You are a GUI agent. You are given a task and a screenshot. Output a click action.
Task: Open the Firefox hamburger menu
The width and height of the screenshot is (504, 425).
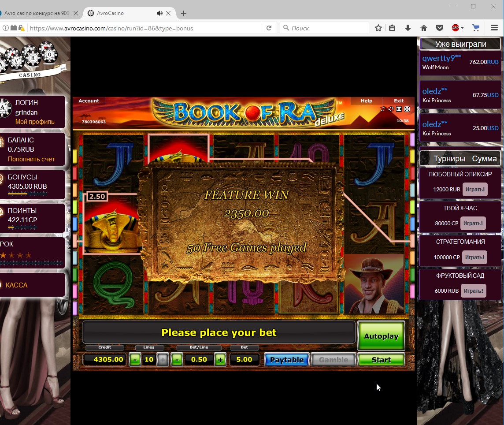[494, 28]
